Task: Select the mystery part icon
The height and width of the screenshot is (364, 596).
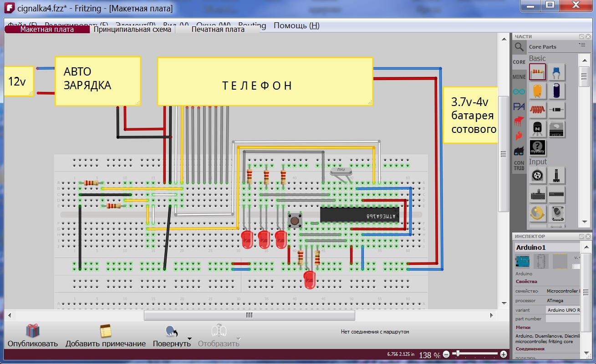Action: [x=537, y=148]
